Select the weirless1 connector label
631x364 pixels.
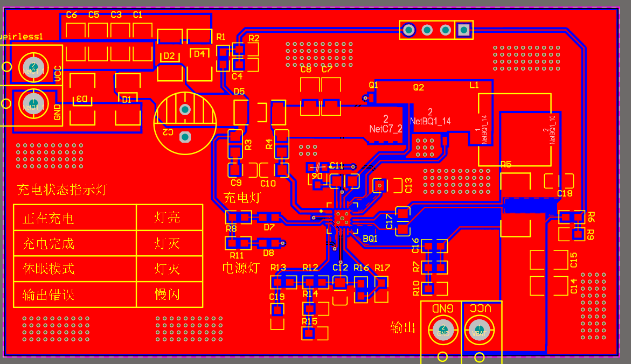point(22,37)
